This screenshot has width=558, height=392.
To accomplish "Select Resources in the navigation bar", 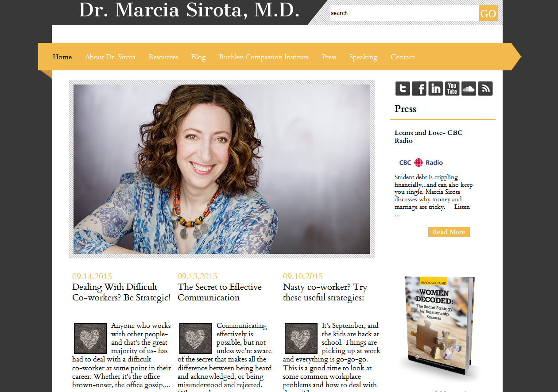I will [x=163, y=57].
